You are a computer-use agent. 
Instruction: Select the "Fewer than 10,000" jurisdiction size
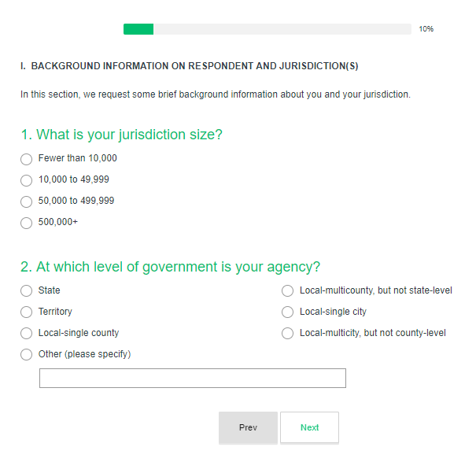27,159
